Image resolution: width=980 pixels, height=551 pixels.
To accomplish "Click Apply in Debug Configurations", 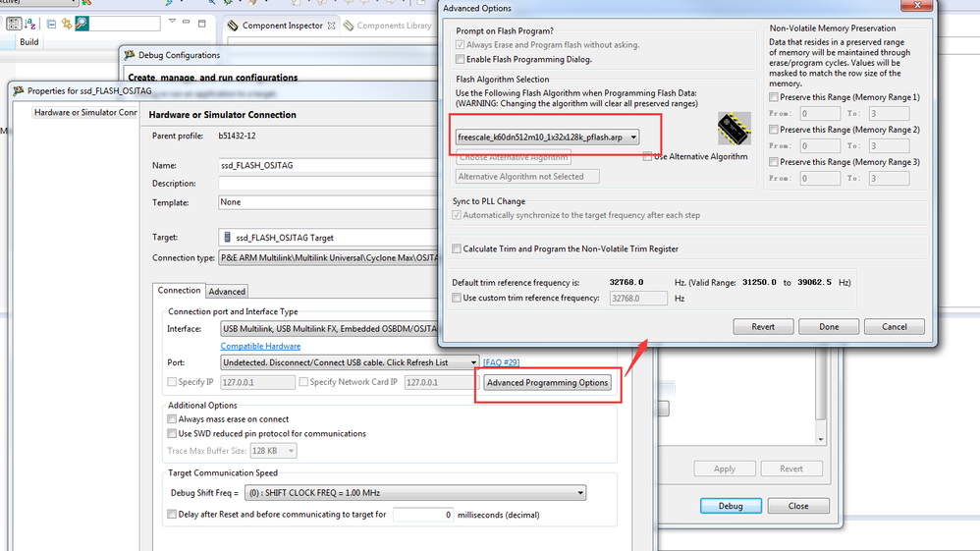I will coord(725,468).
